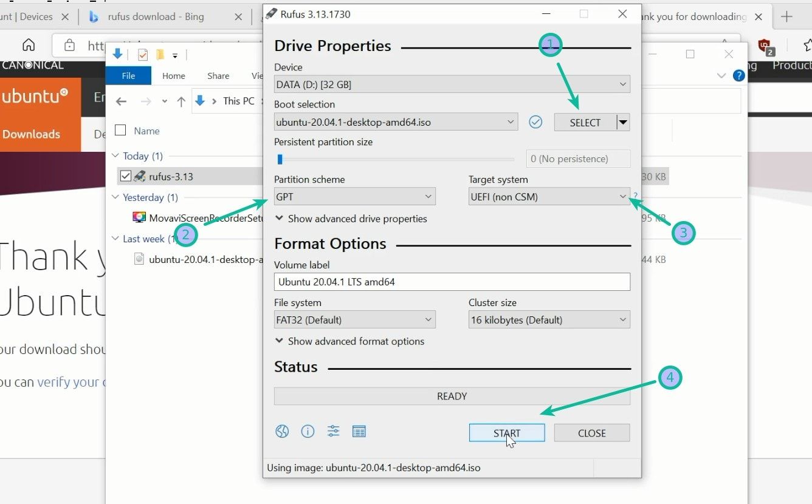The width and height of the screenshot is (812, 504).
Task: Tick the select-all checkbox beside Name
Action: click(x=120, y=130)
